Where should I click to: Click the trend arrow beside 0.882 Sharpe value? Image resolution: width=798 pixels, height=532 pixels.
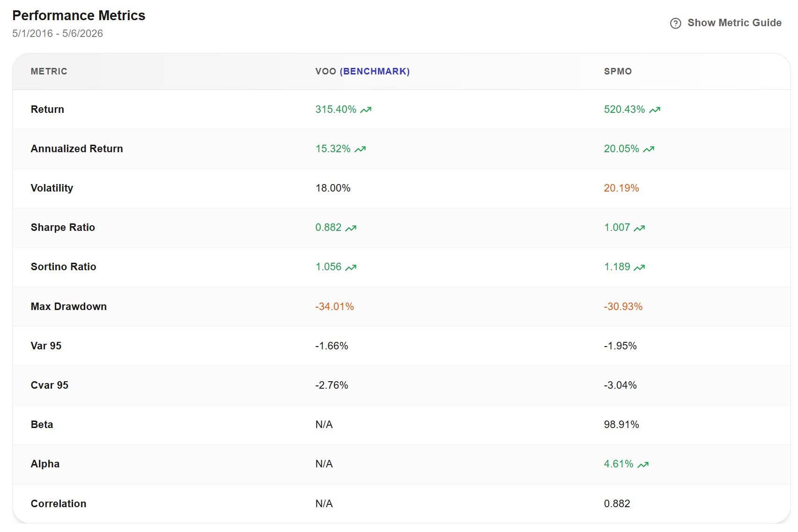(351, 228)
